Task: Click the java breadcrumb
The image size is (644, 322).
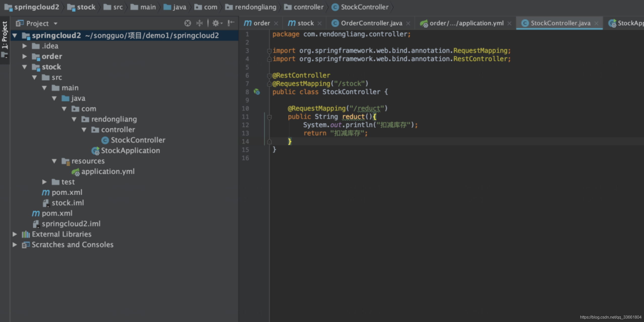Action: click(175, 7)
